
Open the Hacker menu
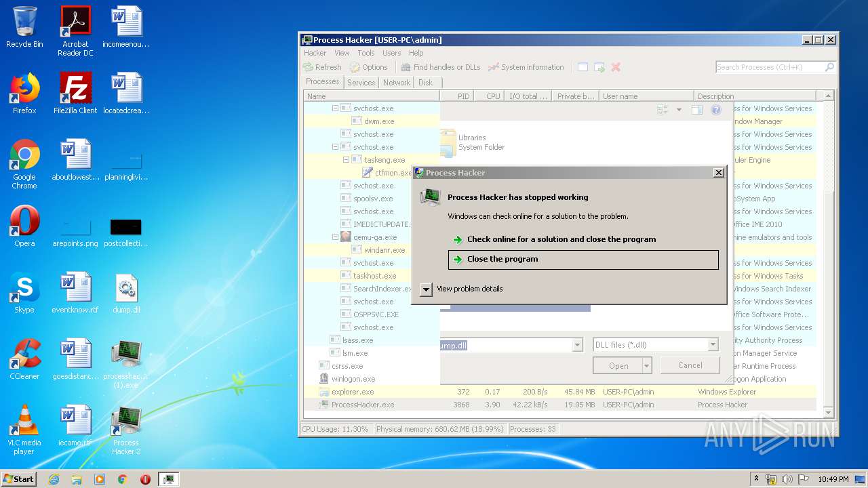tap(315, 53)
